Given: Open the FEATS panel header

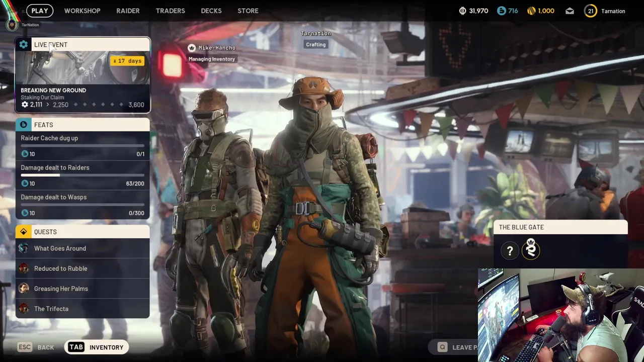Looking at the screenshot, I should [x=83, y=125].
